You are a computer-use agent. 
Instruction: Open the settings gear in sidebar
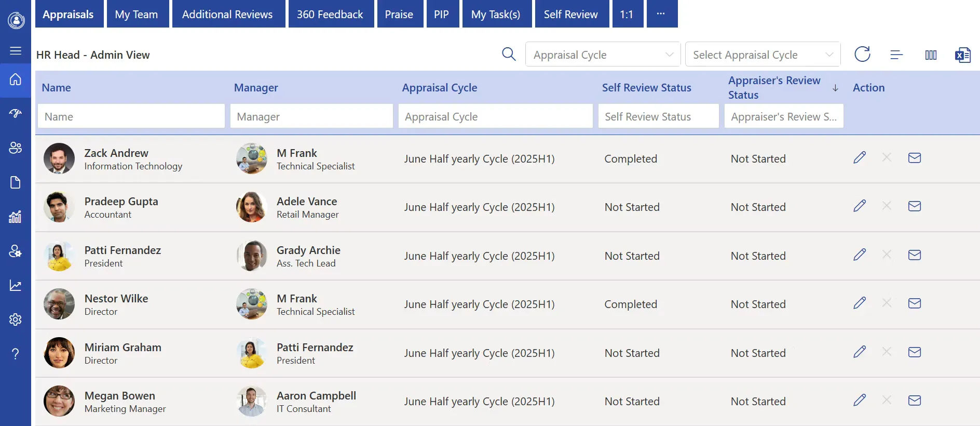[x=16, y=319]
